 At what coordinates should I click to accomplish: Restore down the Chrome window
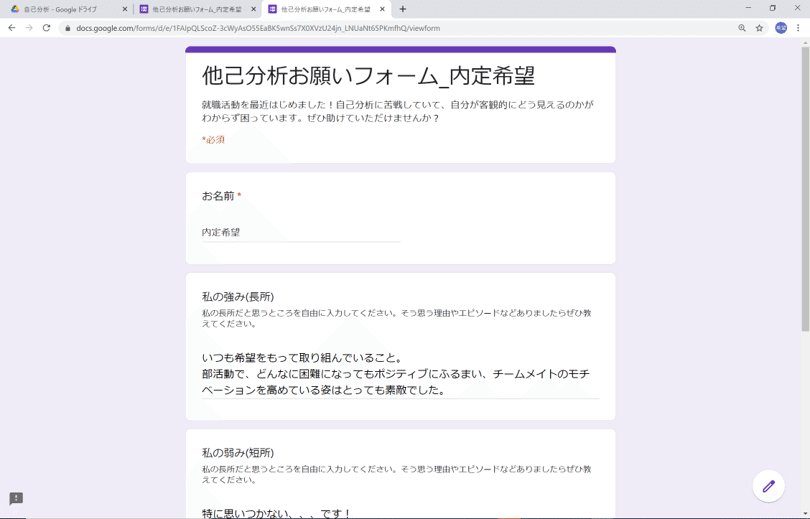(773, 8)
